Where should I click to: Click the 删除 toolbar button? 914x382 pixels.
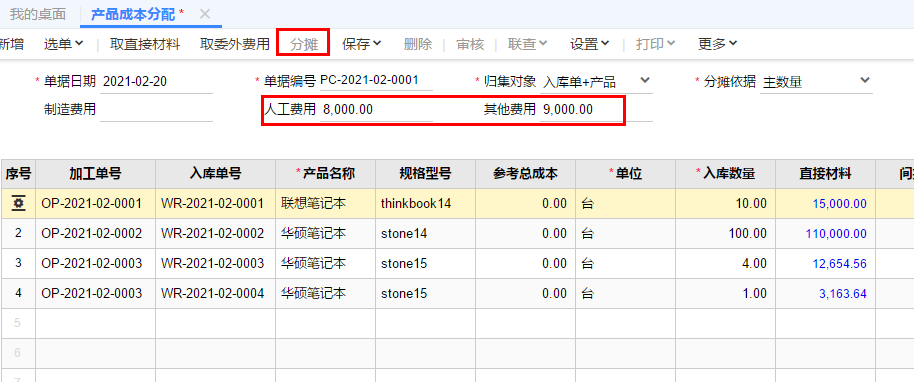pyautogui.click(x=417, y=44)
